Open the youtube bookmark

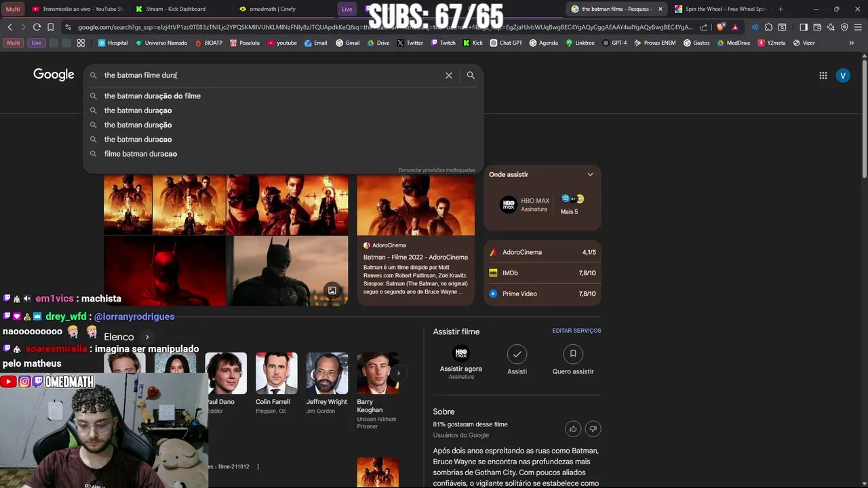(281, 43)
